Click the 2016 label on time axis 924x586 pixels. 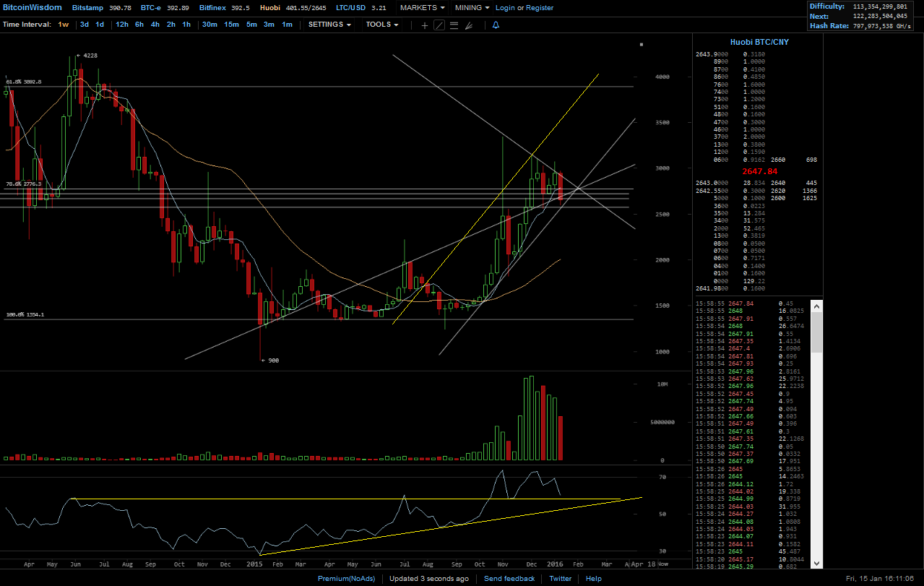click(x=555, y=564)
